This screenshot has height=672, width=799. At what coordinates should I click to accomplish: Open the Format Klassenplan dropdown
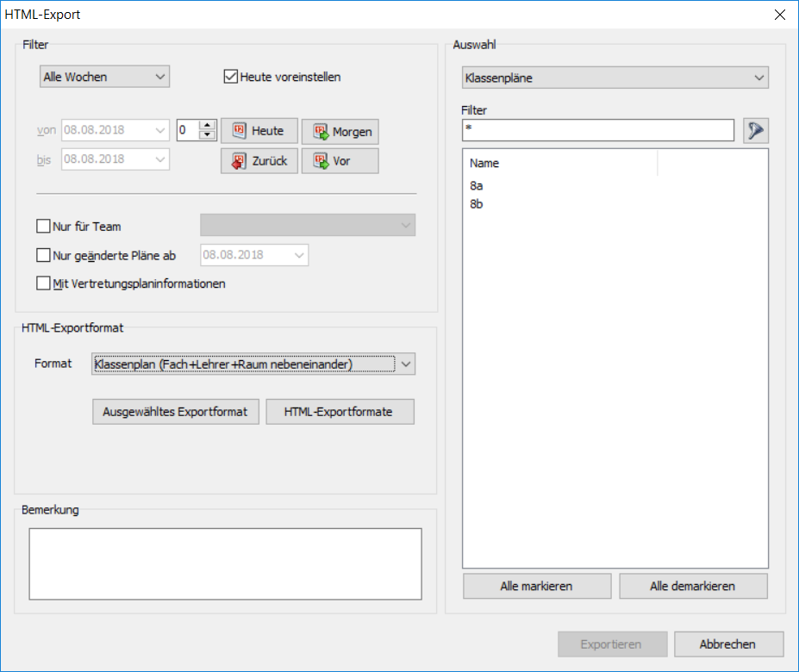pos(253,364)
